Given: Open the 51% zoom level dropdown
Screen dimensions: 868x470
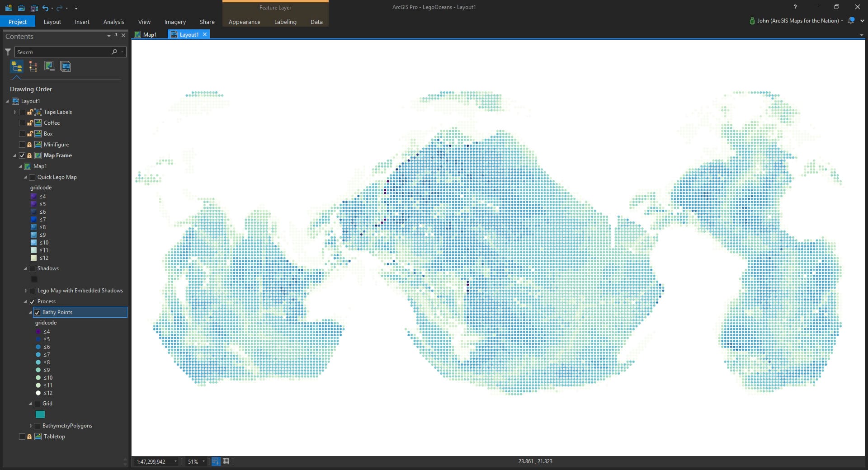Looking at the screenshot, I should point(203,461).
